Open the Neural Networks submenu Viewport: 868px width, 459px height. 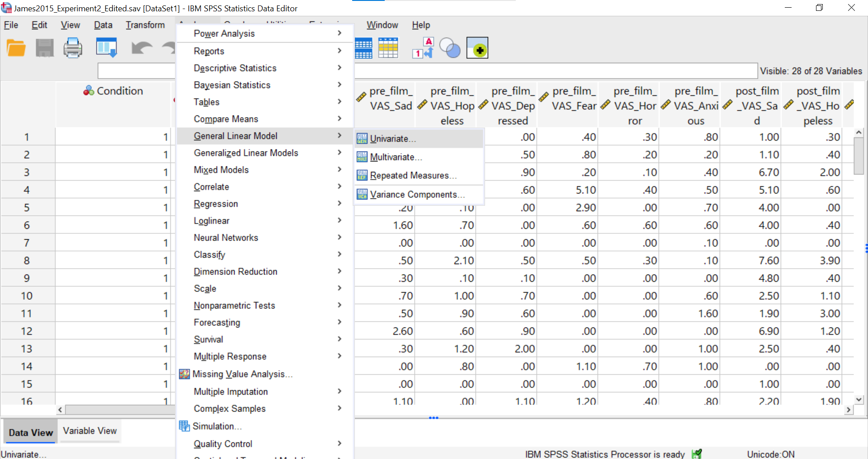pos(265,237)
